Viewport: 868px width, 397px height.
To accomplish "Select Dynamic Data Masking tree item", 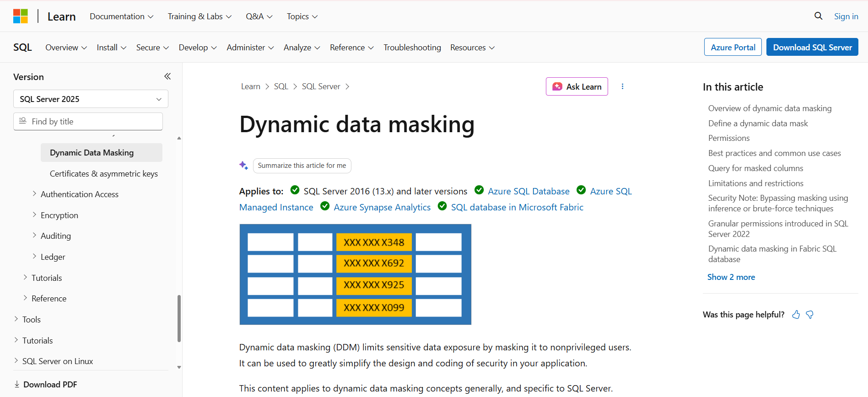I will [x=102, y=153].
